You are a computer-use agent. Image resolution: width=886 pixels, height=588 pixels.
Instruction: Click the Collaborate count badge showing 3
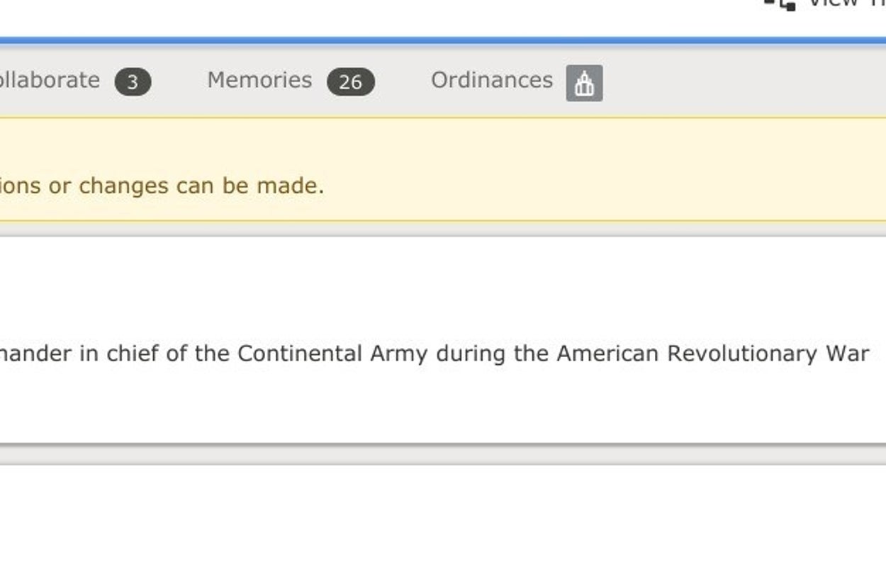133,82
